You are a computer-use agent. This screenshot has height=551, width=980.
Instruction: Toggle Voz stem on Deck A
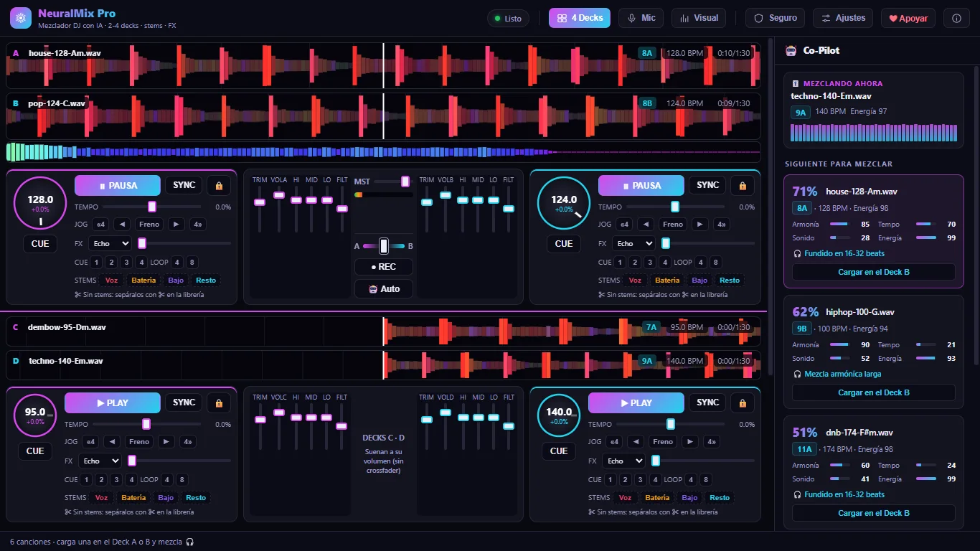[x=111, y=281]
